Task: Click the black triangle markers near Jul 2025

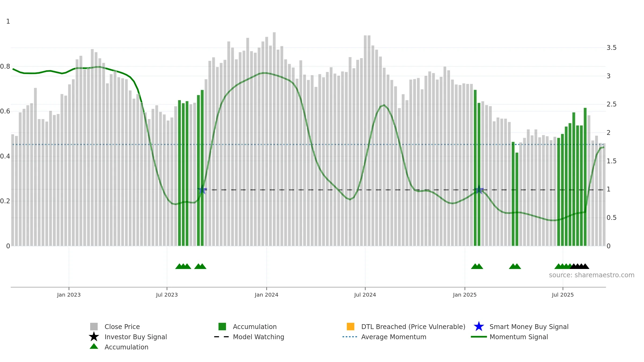Action: click(x=580, y=266)
